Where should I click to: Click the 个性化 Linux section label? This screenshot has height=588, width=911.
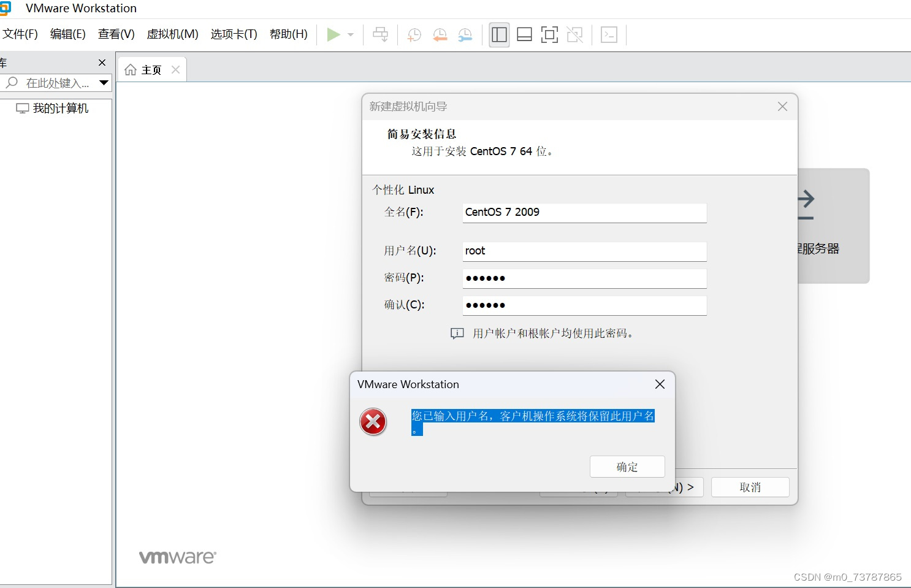tap(403, 190)
